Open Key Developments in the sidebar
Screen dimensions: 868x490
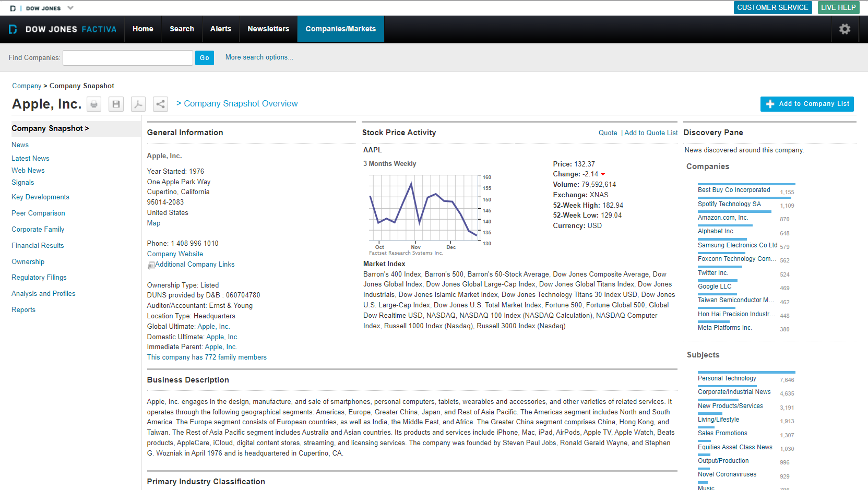[40, 197]
